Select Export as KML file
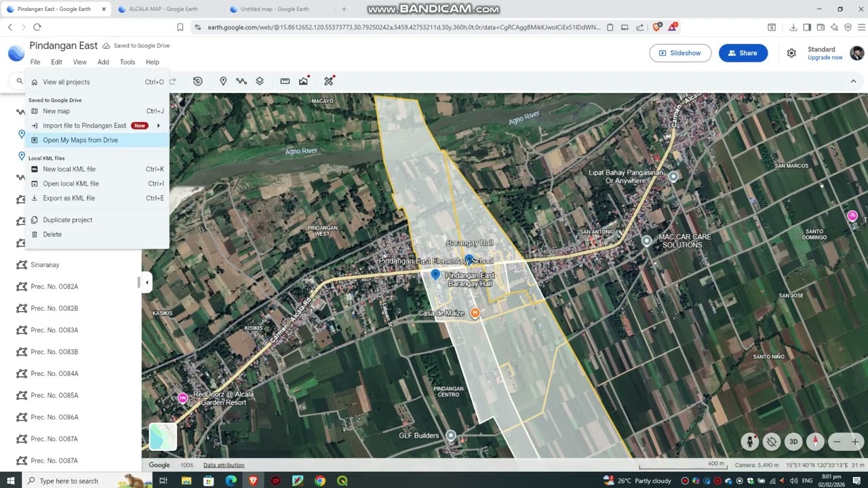This screenshot has width=868, height=488. point(97,198)
